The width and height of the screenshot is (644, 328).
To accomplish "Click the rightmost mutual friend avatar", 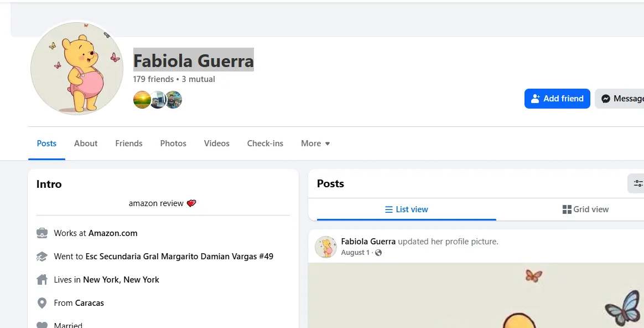I will [174, 100].
